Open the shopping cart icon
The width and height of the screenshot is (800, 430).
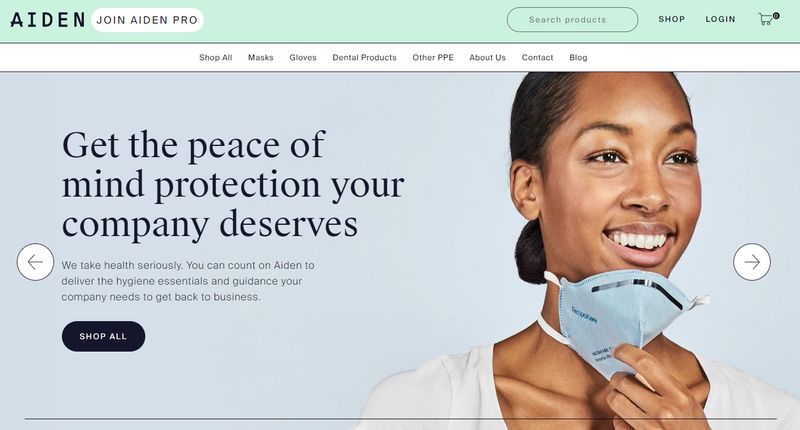(x=765, y=20)
